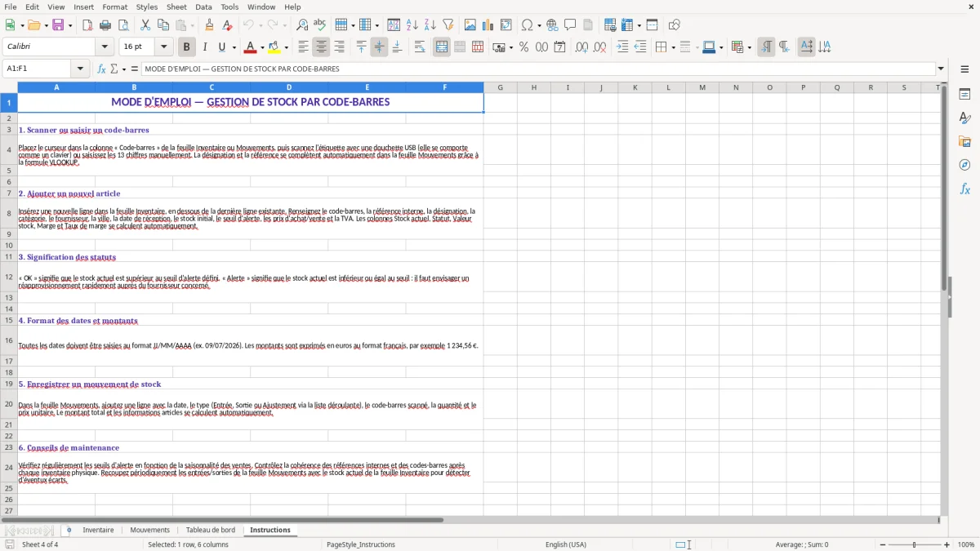Toggle Merge and Center Cells
980x551 pixels.
[442, 47]
